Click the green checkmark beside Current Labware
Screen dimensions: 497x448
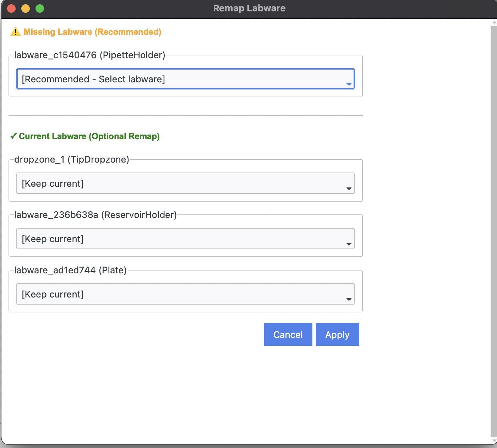pos(13,136)
